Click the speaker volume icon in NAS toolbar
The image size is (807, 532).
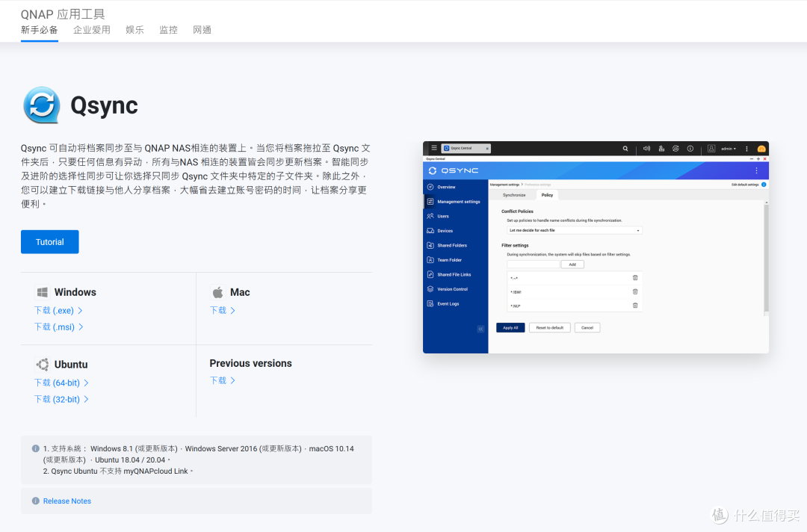646,149
